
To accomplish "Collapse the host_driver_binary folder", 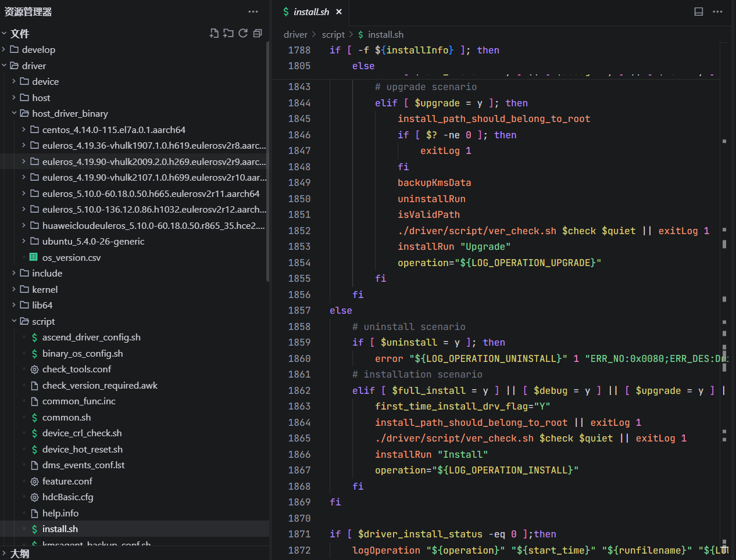I will click(x=14, y=114).
